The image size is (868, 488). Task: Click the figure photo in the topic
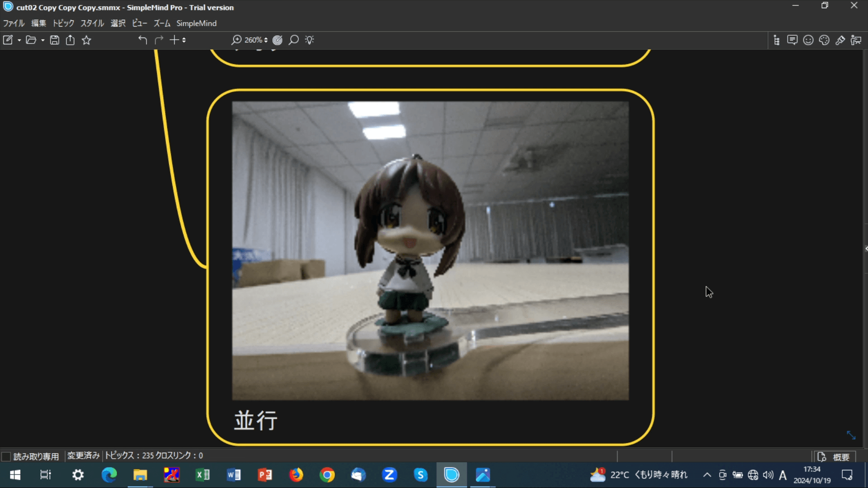click(430, 251)
